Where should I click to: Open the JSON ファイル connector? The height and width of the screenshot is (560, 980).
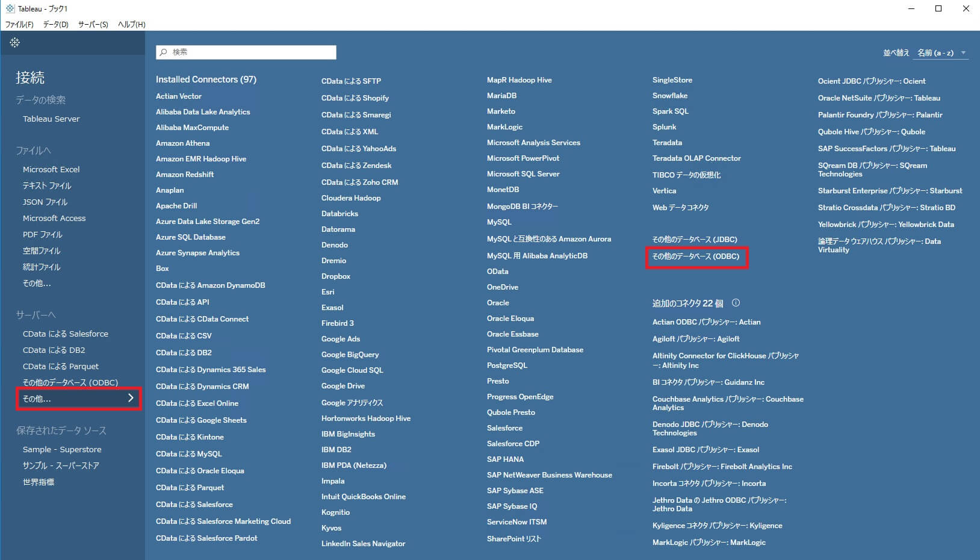tap(45, 202)
